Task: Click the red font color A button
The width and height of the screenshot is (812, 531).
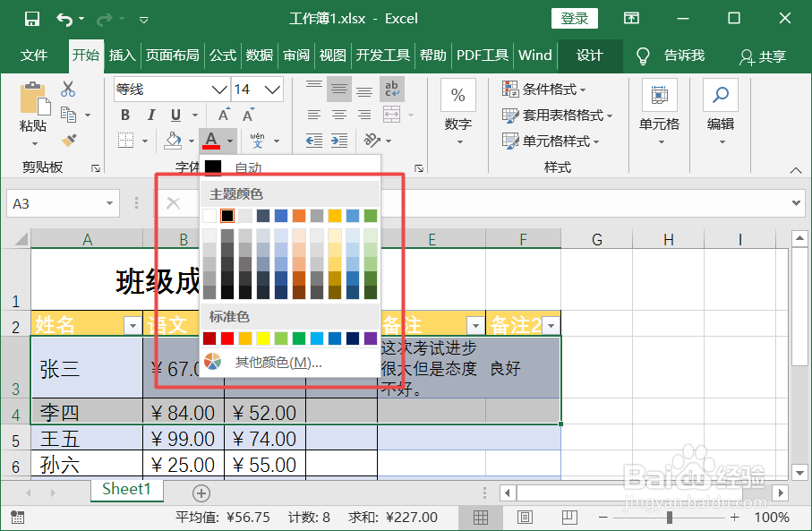Action: coord(211,140)
